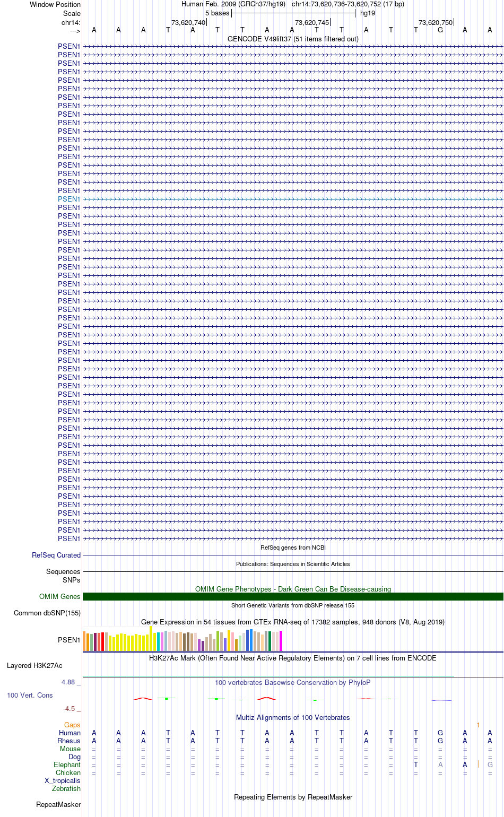This screenshot has width=504, height=817.
Task: Click the GENCODE V49lift37 track title
Action: (x=293, y=39)
